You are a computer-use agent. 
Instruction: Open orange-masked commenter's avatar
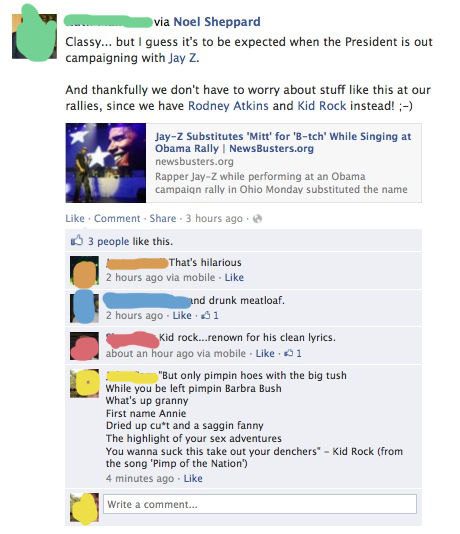[84, 271]
